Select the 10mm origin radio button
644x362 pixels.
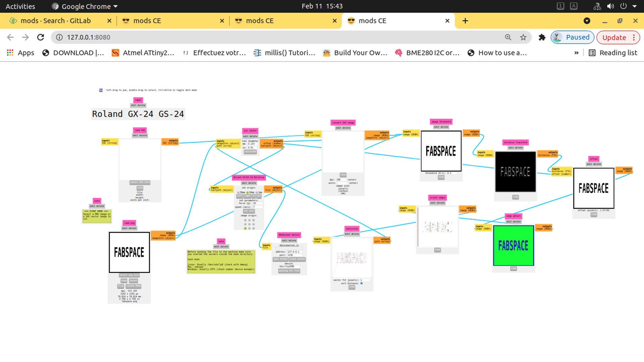pyautogui.click(x=248, y=193)
